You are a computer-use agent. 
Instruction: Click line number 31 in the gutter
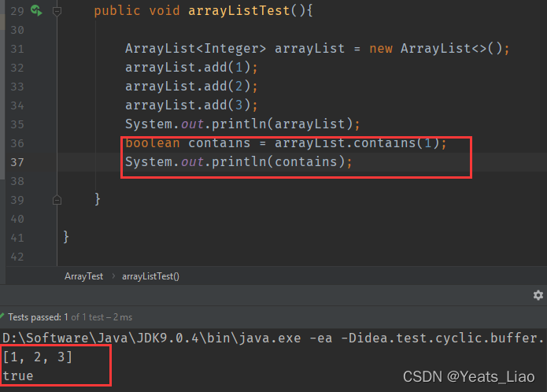[17, 49]
